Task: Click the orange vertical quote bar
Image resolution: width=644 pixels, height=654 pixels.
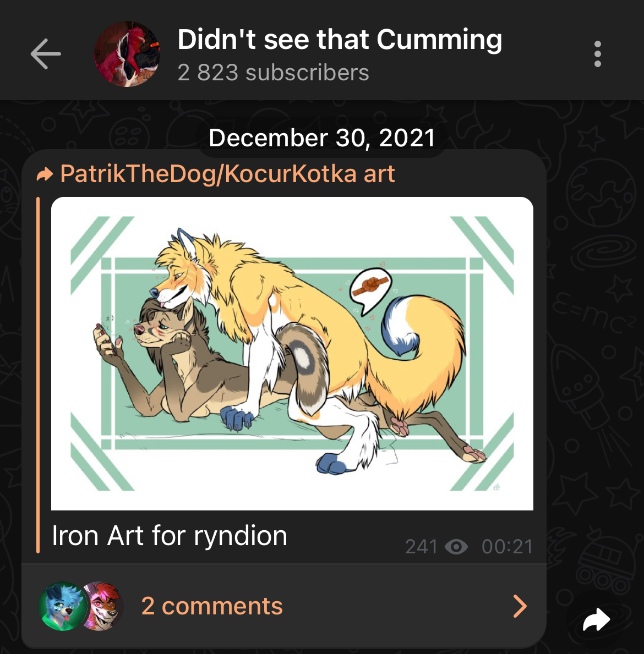Action: (x=38, y=375)
